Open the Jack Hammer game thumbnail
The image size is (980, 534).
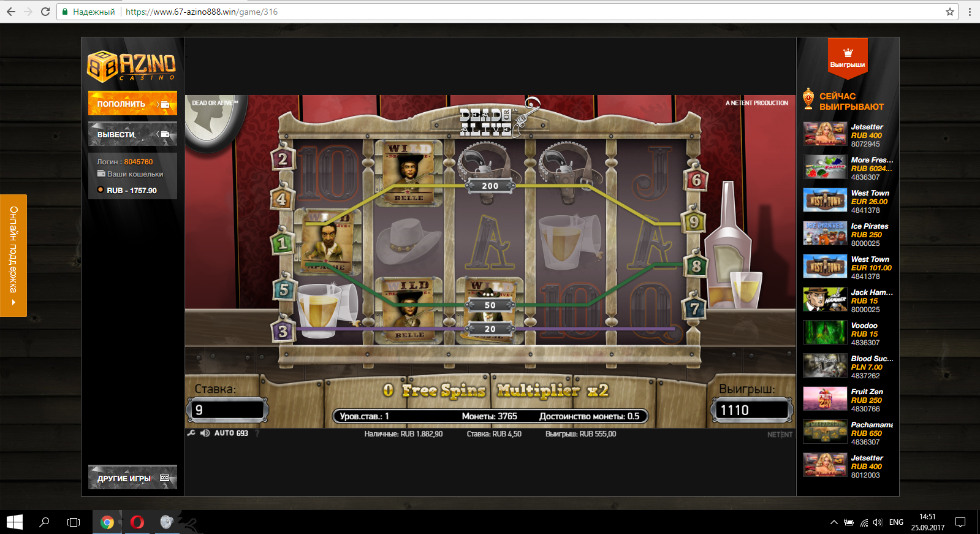click(x=825, y=299)
